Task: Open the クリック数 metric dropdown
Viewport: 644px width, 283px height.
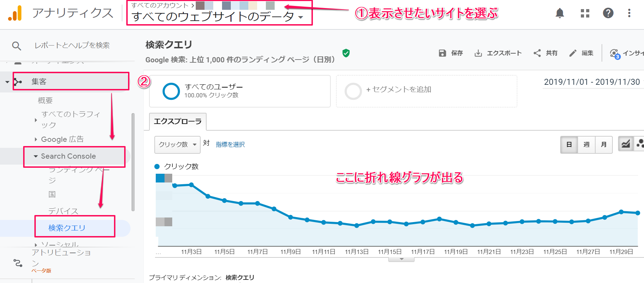Action: [x=177, y=145]
